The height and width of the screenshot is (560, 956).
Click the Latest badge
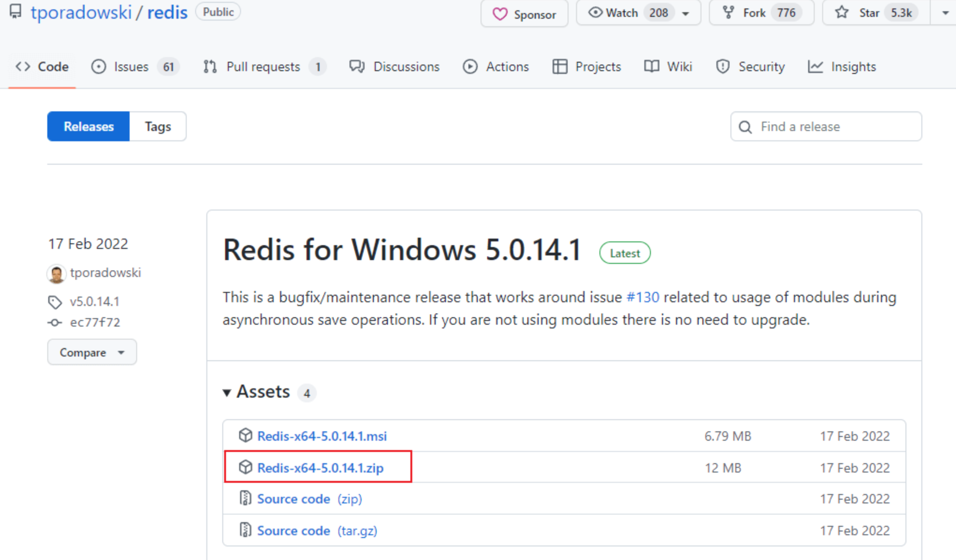(625, 253)
